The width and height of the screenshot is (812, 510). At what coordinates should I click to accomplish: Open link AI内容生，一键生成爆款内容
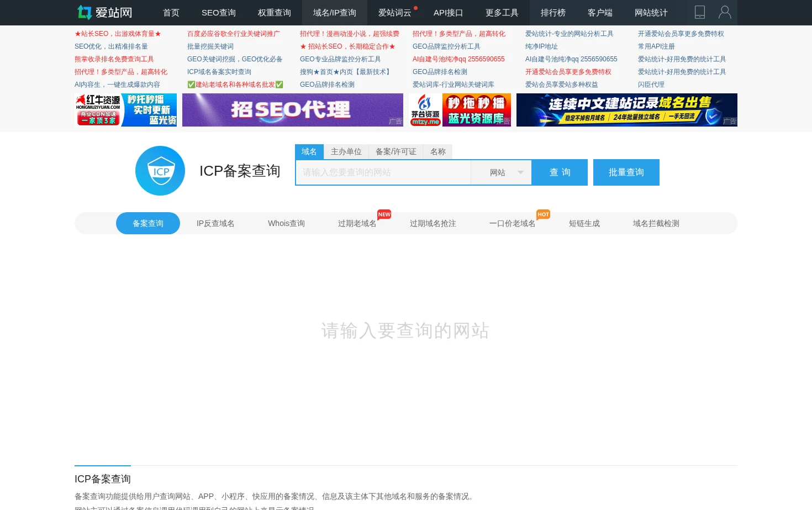[117, 85]
